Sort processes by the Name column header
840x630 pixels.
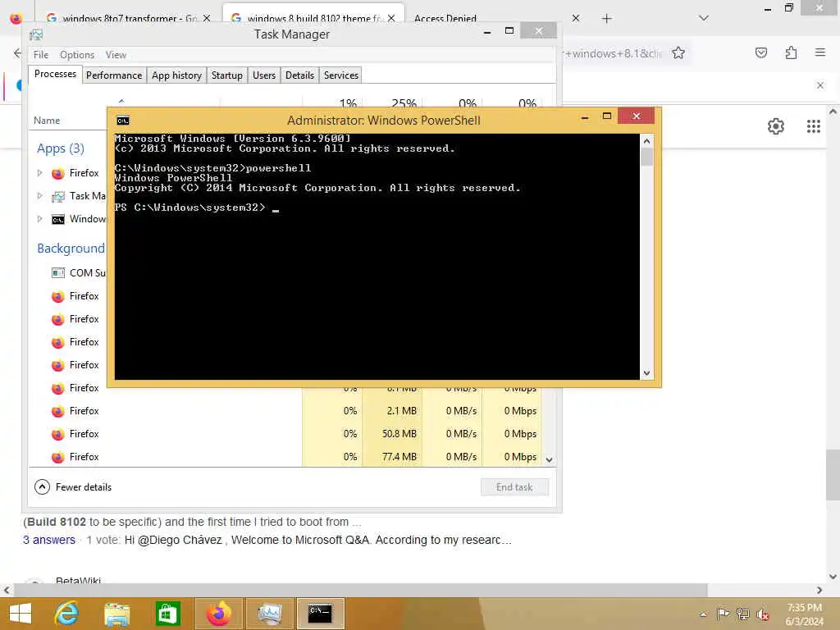pos(47,121)
